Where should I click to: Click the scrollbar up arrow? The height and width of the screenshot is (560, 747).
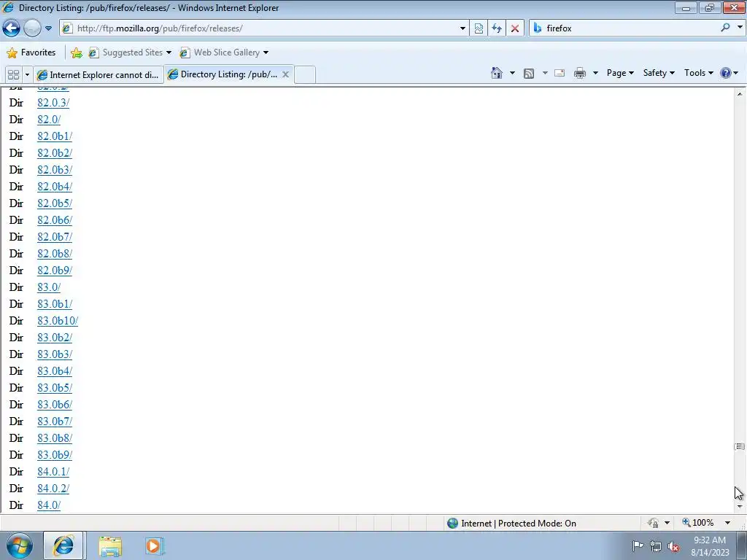(740, 94)
